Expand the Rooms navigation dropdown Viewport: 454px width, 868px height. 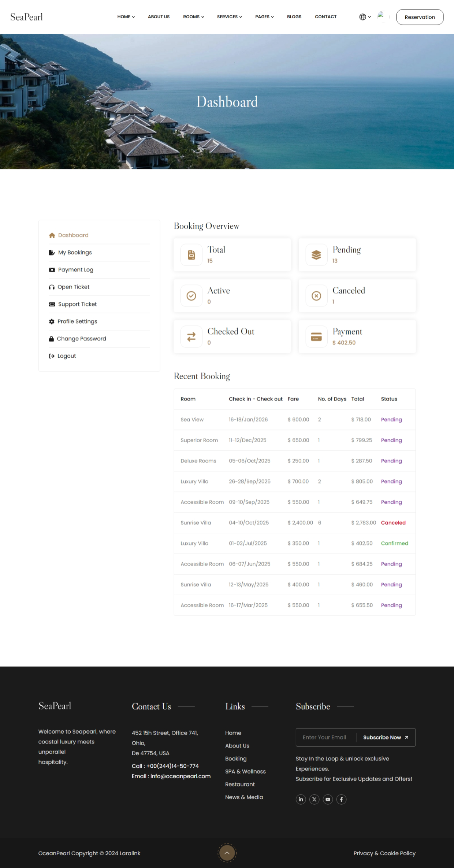tap(193, 17)
